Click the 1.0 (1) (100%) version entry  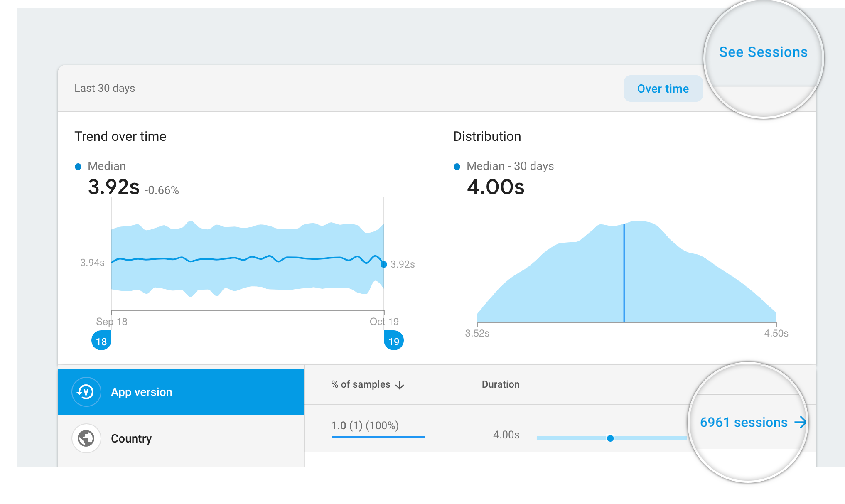click(365, 425)
